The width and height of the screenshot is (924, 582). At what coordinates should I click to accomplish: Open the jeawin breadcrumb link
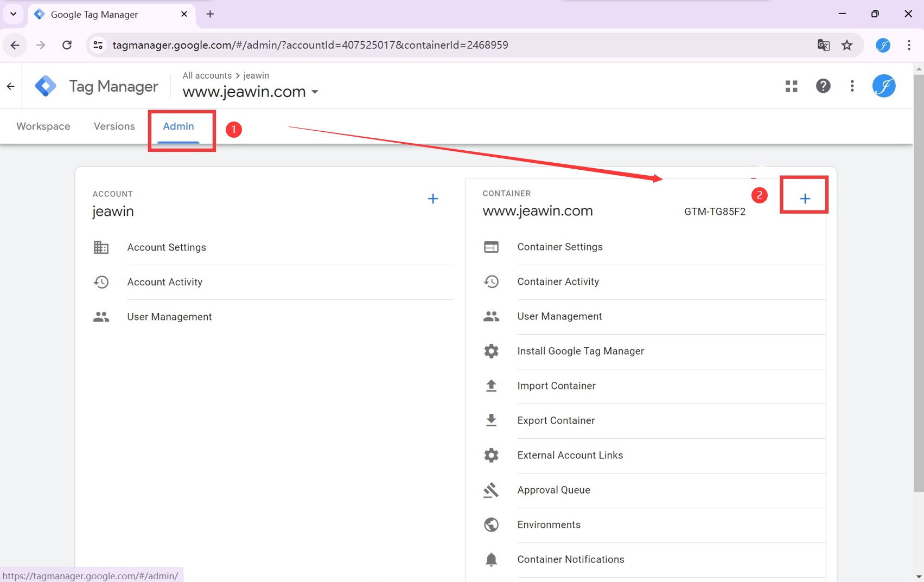coord(256,75)
